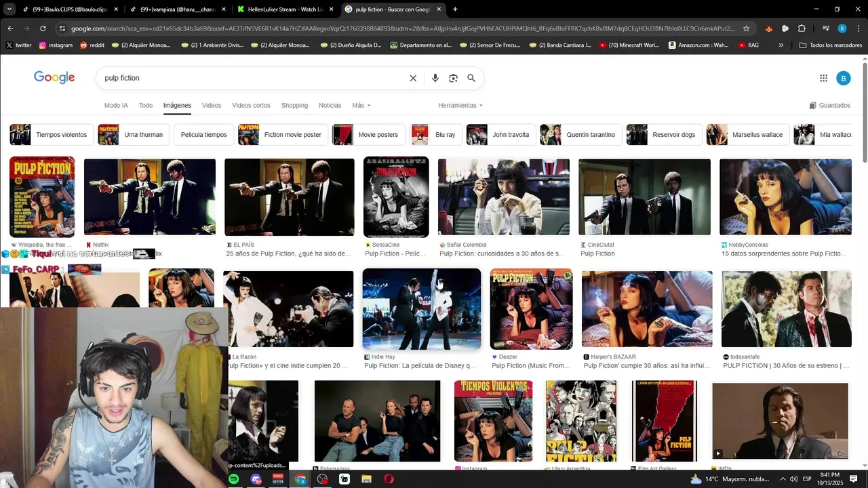
Task: Select the Videos cortos search tab
Action: point(251,106)
